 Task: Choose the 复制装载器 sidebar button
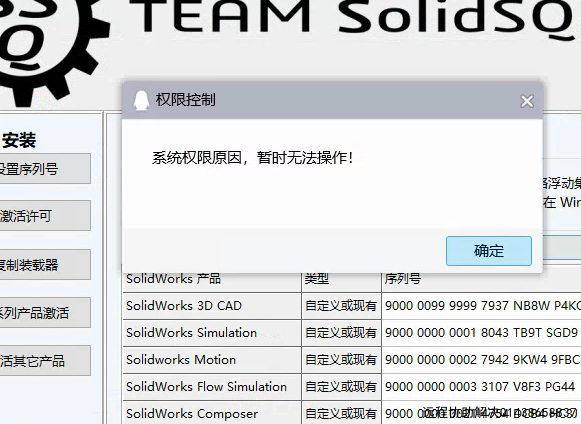[x=44, y=265]
